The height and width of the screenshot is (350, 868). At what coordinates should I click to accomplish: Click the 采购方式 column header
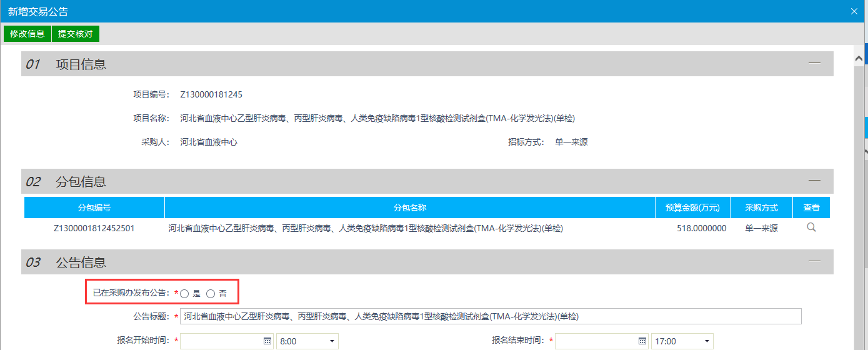pyautogui.click(x=762, y=207)
